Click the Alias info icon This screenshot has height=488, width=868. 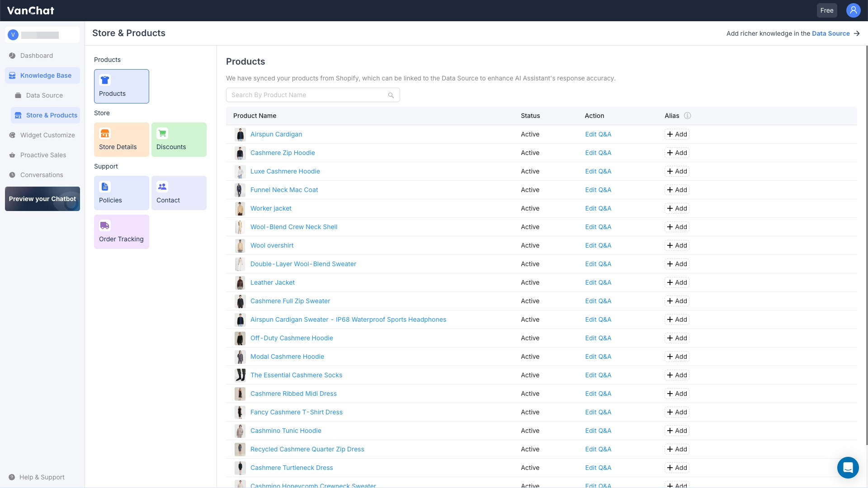[x=687, y=116]
